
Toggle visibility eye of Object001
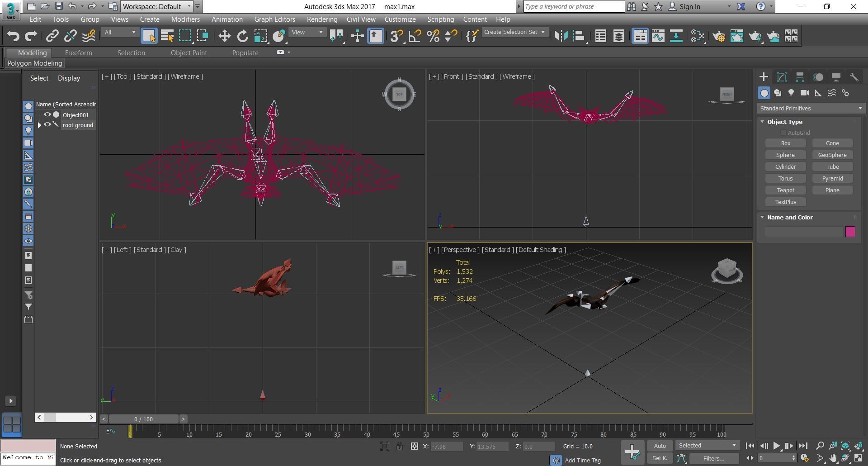click(x=47, y=115)
